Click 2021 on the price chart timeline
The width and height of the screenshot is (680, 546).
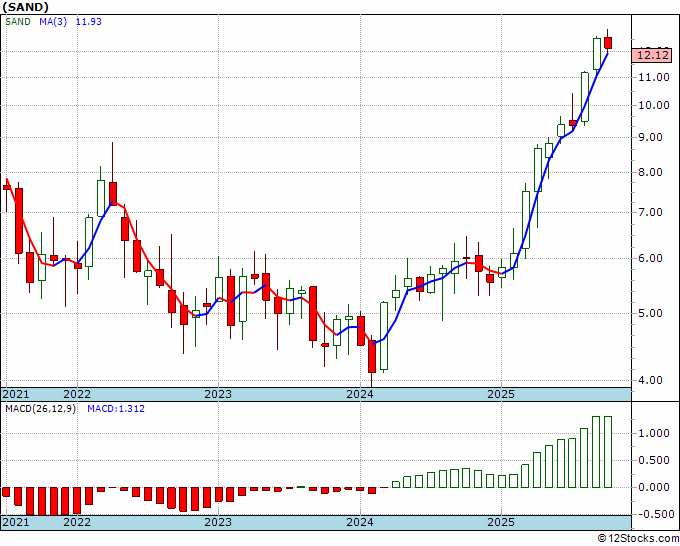(16, 394)
